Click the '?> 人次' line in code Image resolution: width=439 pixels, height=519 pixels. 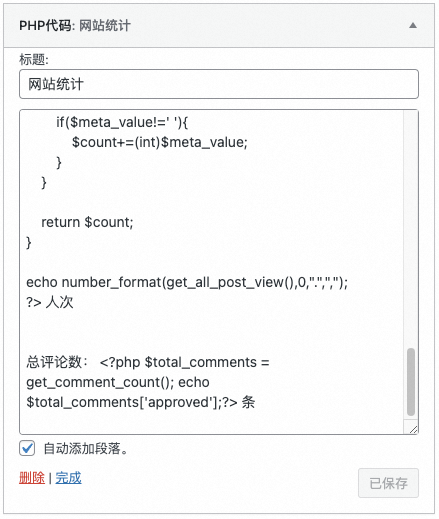point(50,302)
